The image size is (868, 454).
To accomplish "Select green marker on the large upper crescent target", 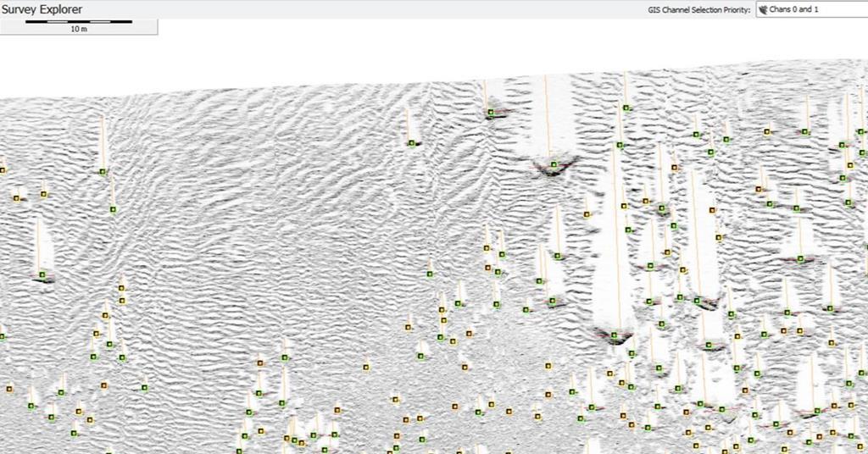I will pyautogui.click(x=554, y=164).
